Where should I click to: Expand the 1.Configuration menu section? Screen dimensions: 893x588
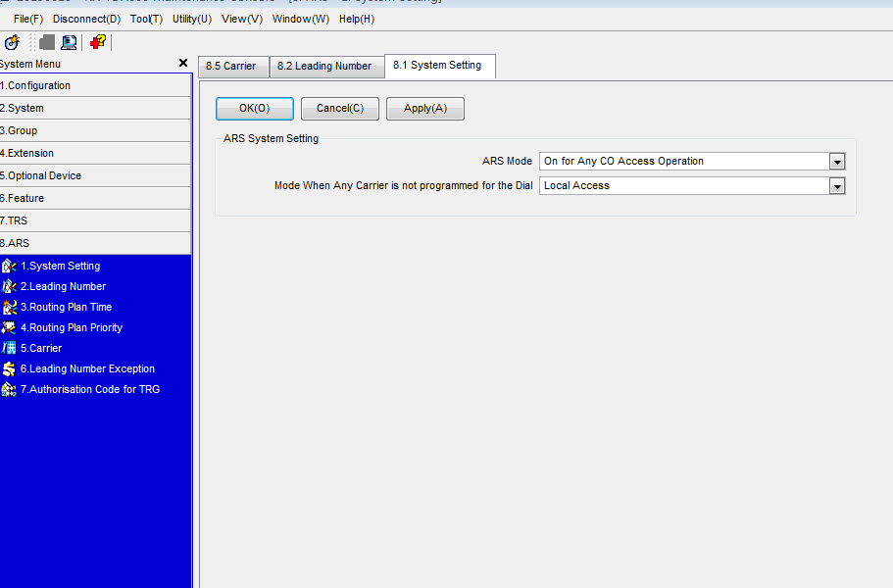point(95,85)
